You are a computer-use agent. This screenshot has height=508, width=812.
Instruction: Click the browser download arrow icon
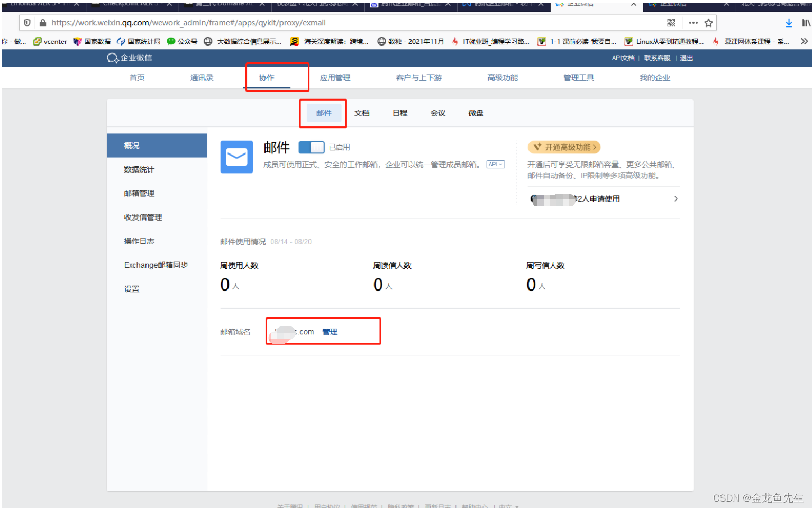789,23
